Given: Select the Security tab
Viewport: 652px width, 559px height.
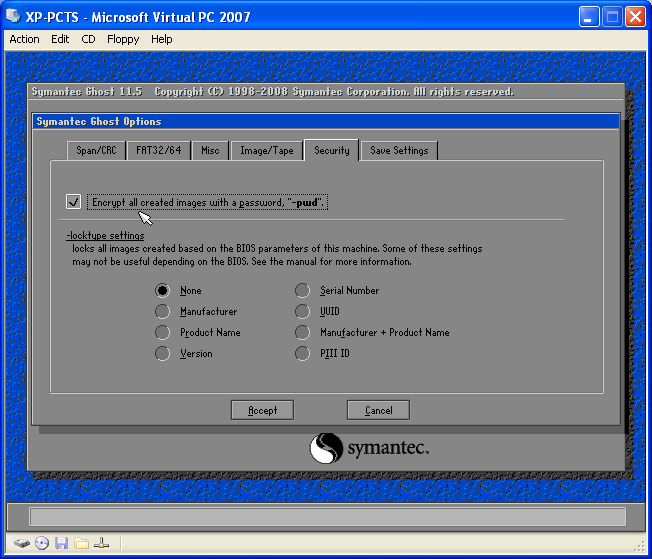Looking at the screenshot, I should pyautogui.click(x=331, y=150).
